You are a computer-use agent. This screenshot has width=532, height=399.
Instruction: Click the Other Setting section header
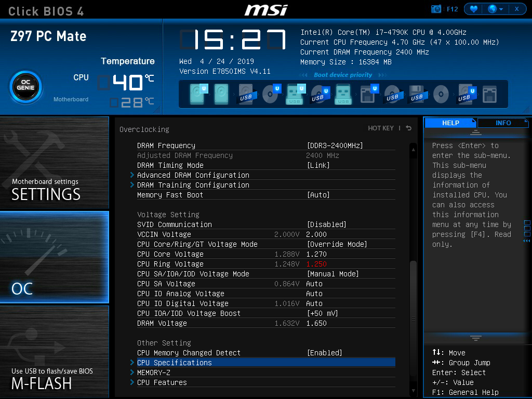tap(164, 343)
